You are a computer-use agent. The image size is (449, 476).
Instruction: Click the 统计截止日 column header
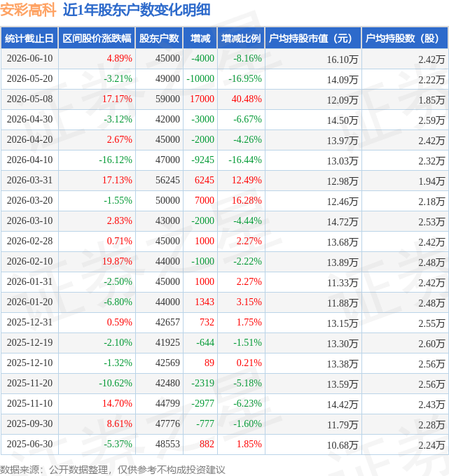coord(29,38)
